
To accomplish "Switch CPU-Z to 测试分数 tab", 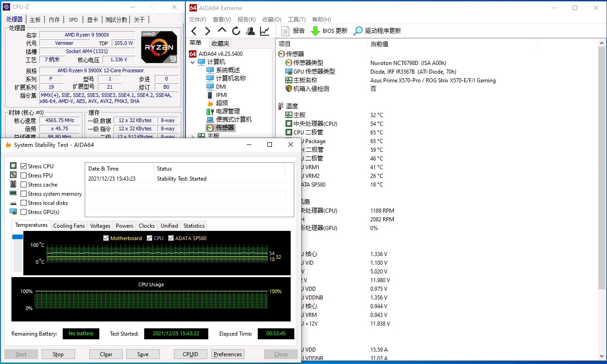I will 116,20.
